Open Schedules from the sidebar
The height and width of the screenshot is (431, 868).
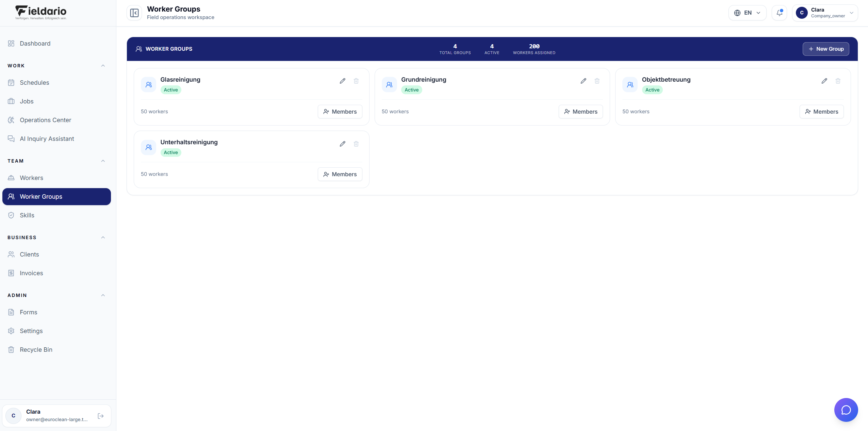point(56,83)
